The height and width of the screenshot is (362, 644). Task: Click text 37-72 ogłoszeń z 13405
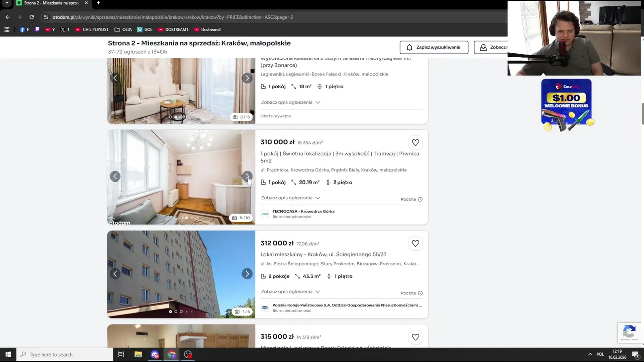coord(137,52)
